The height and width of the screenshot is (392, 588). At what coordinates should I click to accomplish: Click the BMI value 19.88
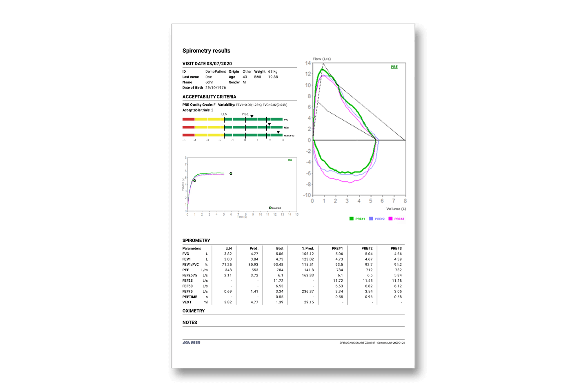273,77
